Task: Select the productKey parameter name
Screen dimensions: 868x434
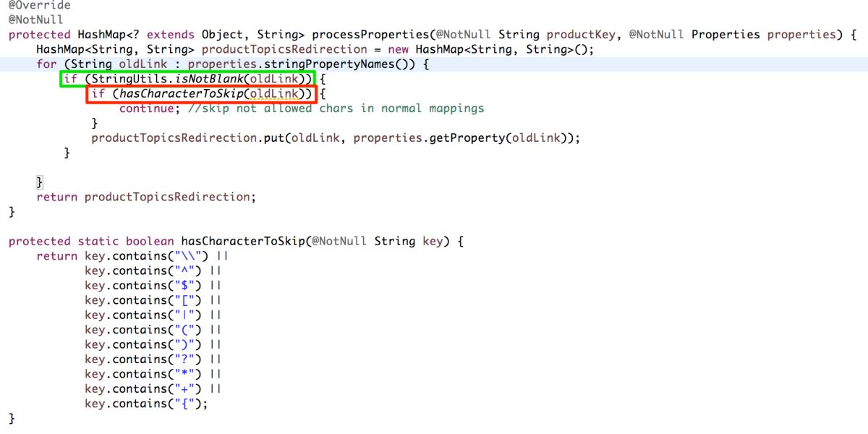Action: tap(580, 35)
